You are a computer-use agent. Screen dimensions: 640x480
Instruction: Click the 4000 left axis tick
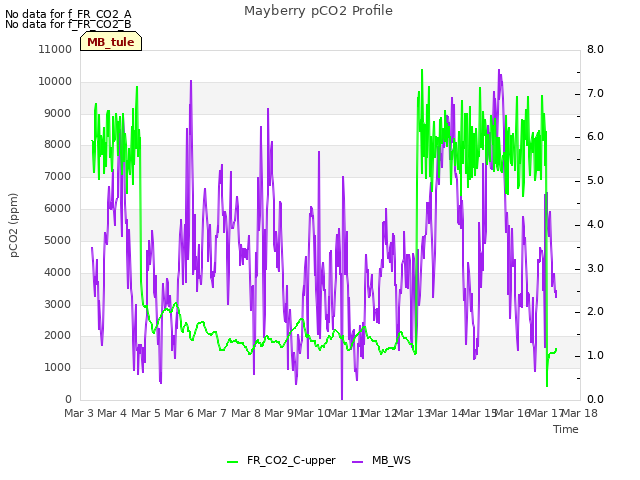click(58, 272)
